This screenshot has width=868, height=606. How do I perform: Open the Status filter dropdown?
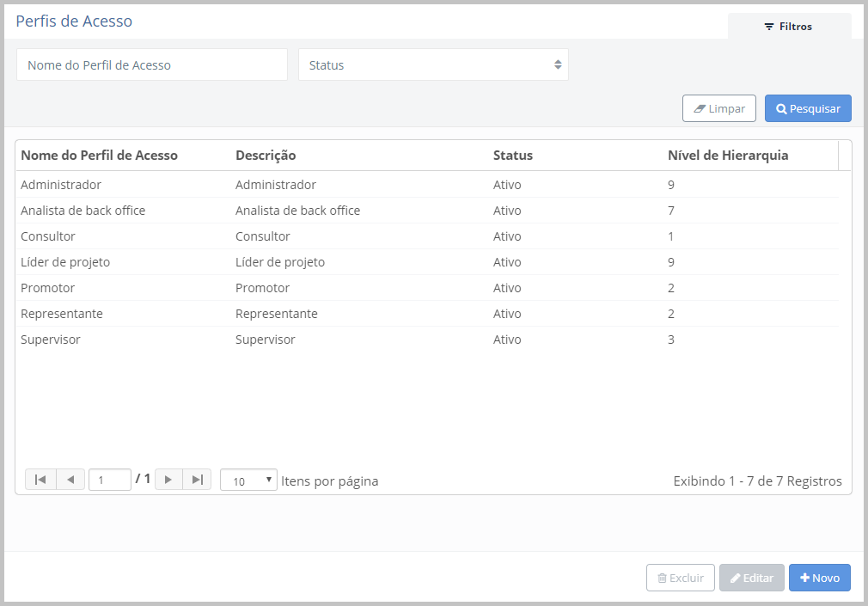(433, 64)
